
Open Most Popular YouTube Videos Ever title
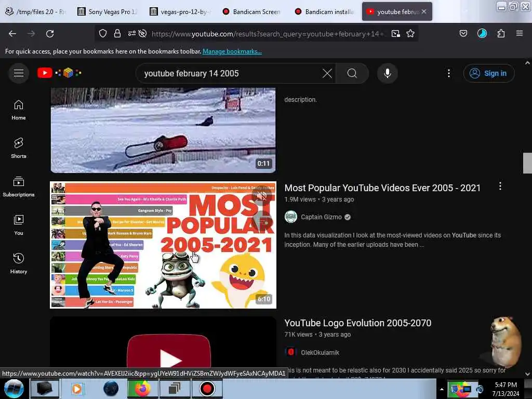[382, 188]
